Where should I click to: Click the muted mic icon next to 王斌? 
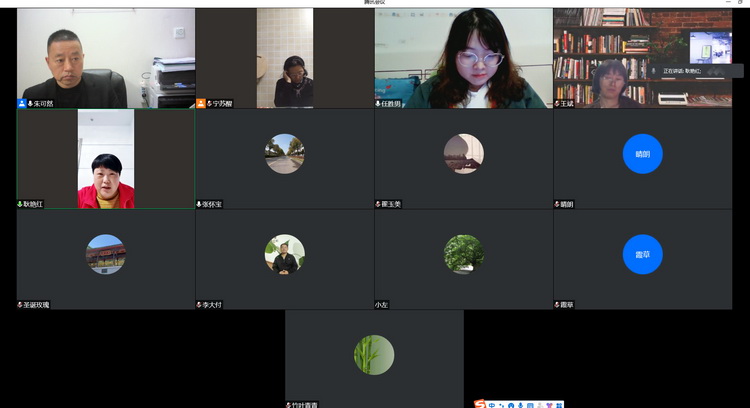coord(558,103)
